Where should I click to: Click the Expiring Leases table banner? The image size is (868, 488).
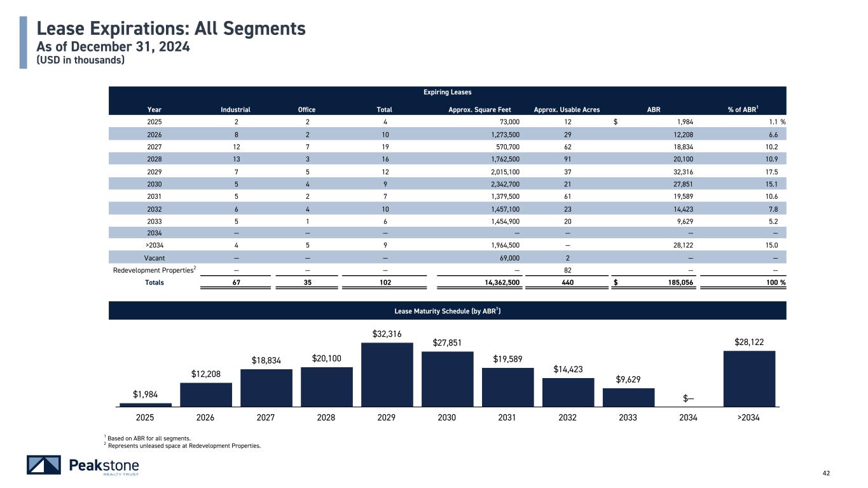coord(447,93)
